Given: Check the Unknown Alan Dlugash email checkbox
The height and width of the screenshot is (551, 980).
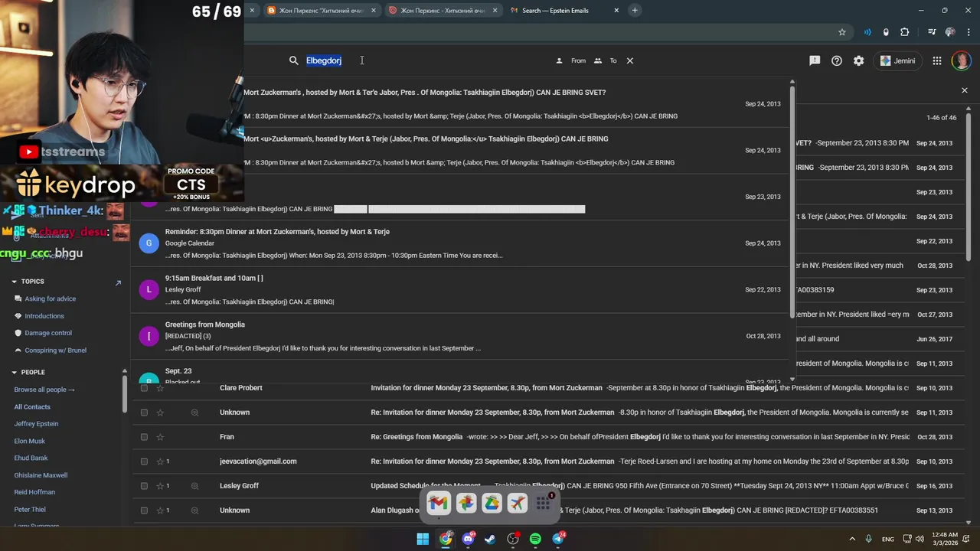Looking at the screenshot, I should [144, 510].
